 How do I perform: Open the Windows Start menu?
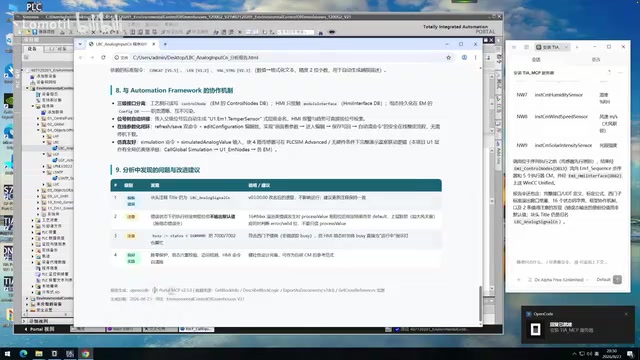click(7, 353)
